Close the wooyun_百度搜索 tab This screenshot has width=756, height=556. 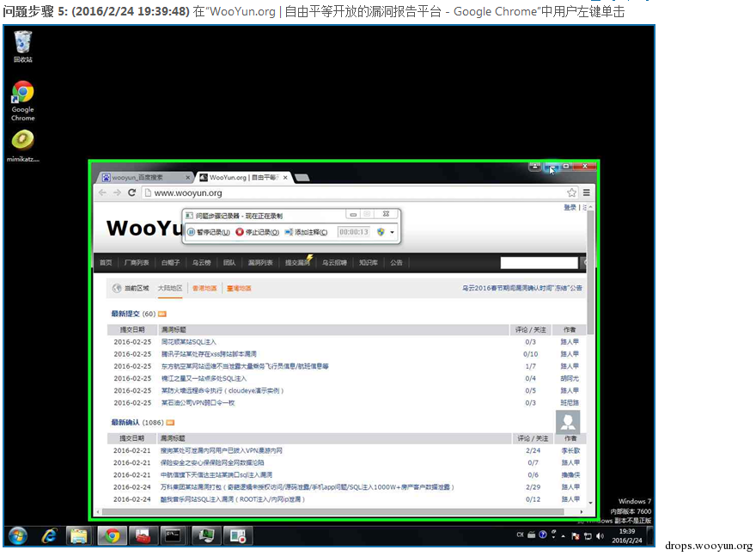pos(187,178)
